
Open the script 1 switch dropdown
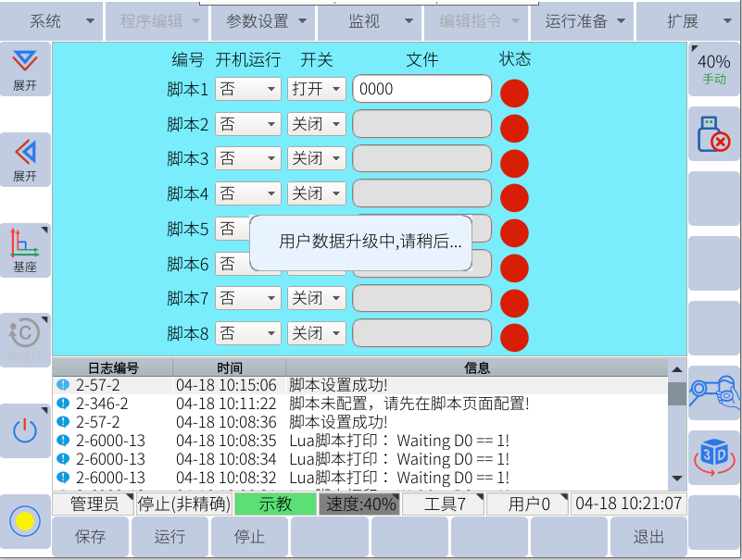[x=316, y=89]
